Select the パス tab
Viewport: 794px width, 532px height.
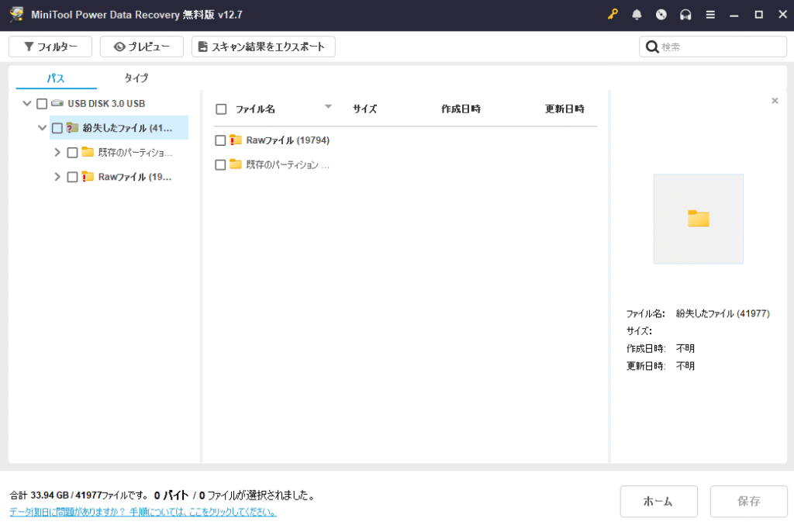(x=56, y=78)
